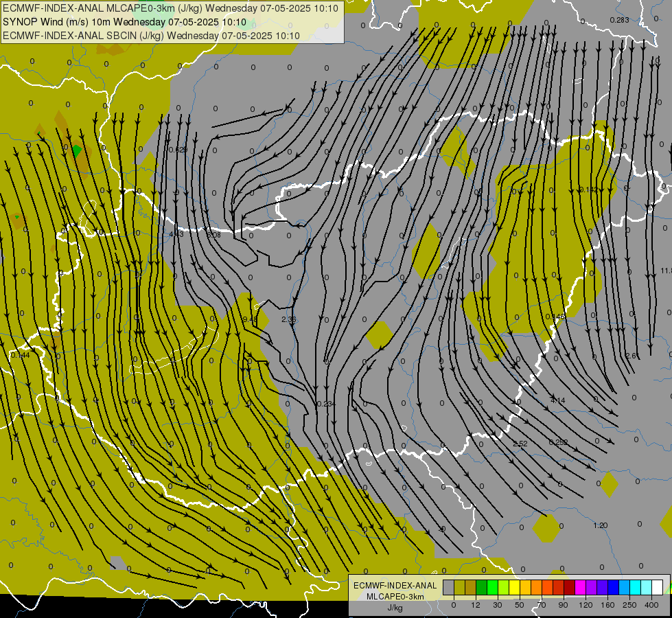Viewport: 672px width, 618px height.
Task: Click the legend label MLCAPE0-3km
Action: 395,597
